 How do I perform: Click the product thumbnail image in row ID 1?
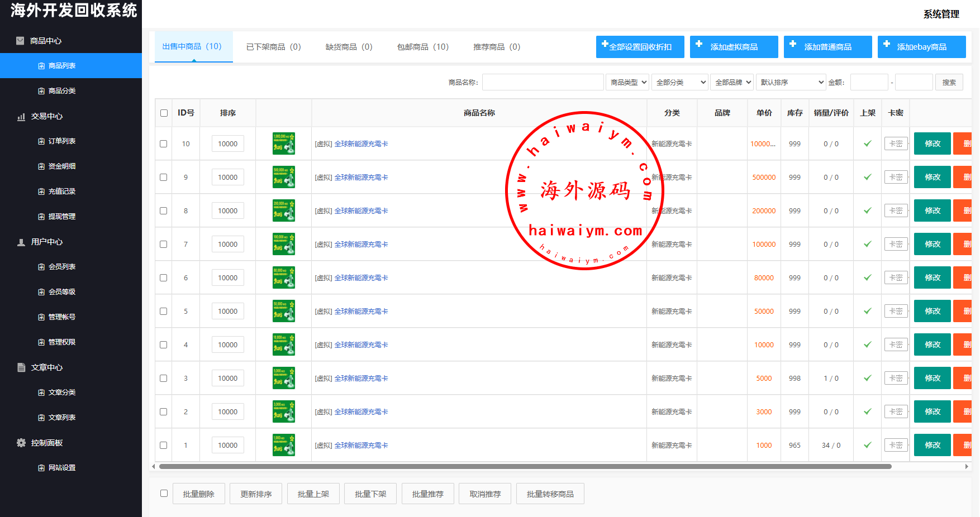283,445
